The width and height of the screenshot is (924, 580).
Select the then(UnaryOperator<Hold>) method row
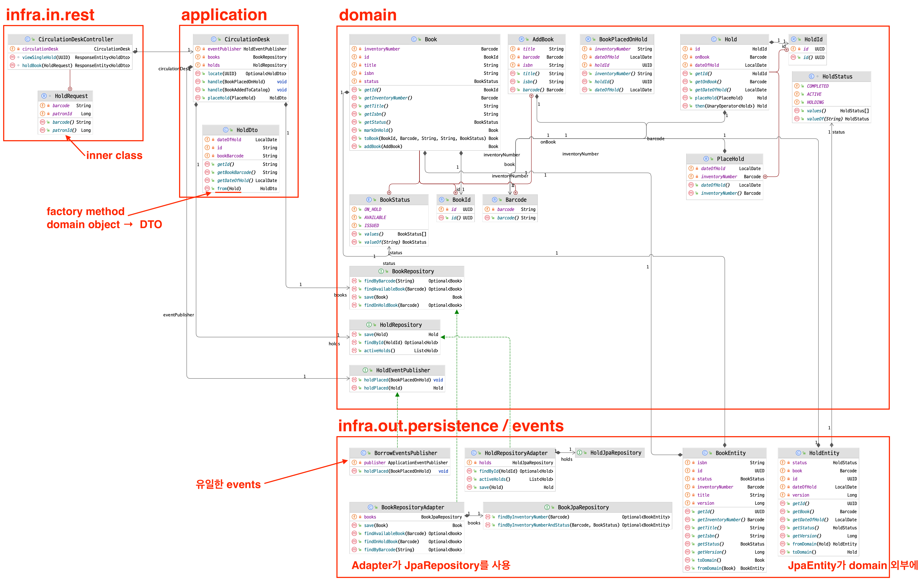coord(725,106)
